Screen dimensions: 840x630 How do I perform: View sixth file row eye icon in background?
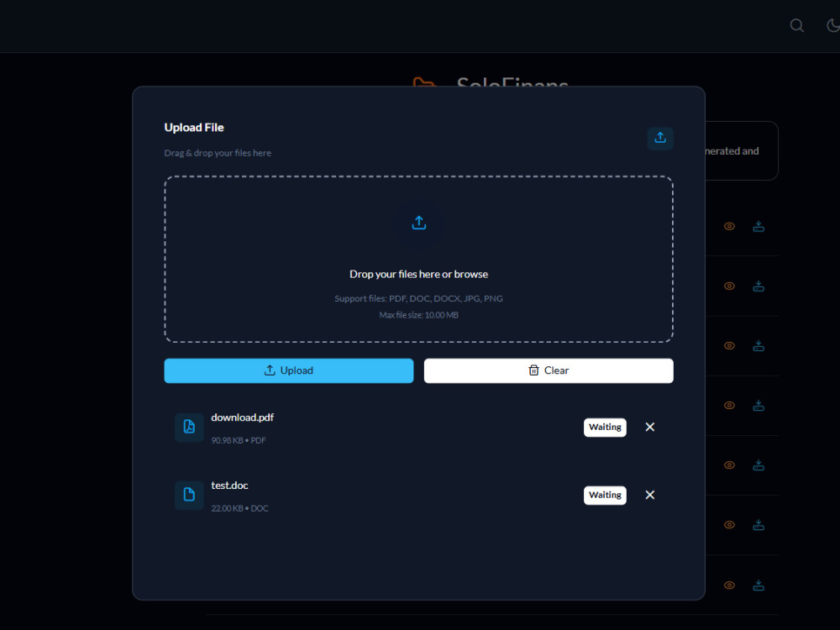[x=730, y=525]
